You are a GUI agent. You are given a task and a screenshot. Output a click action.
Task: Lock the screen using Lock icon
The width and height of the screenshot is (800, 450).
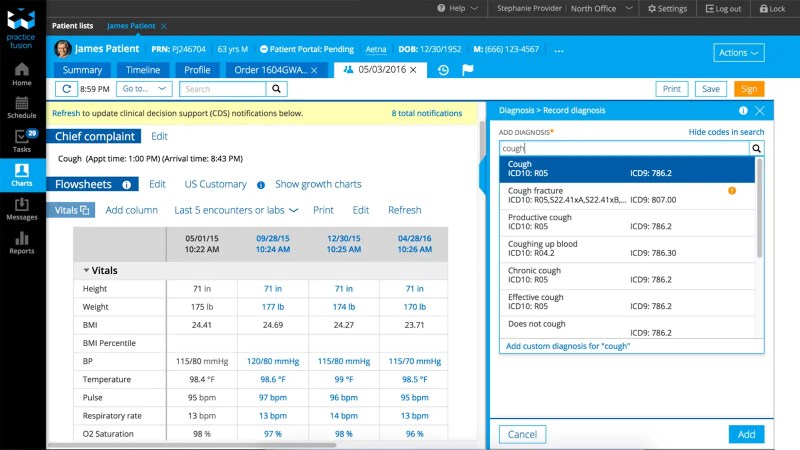[772, 9]
